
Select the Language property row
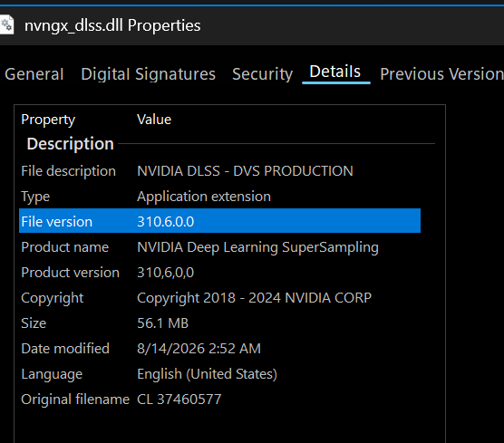pyautogui.click(x=220, y=374)
